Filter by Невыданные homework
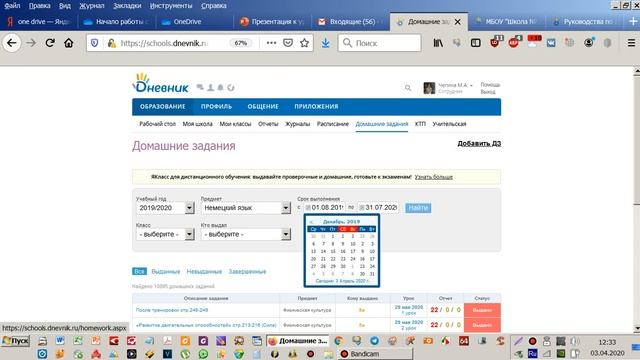The image size is (640, 360). (x=204, y=271)
